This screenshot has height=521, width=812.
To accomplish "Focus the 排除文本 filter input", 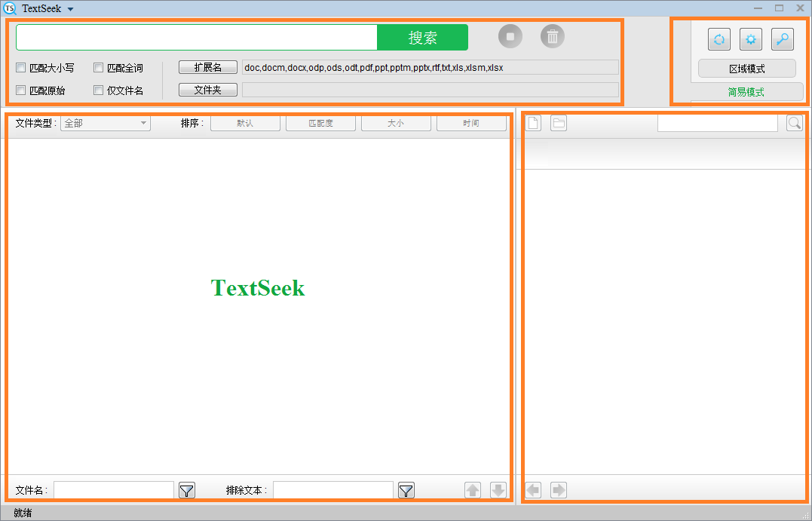I will [x=333, y=490].
